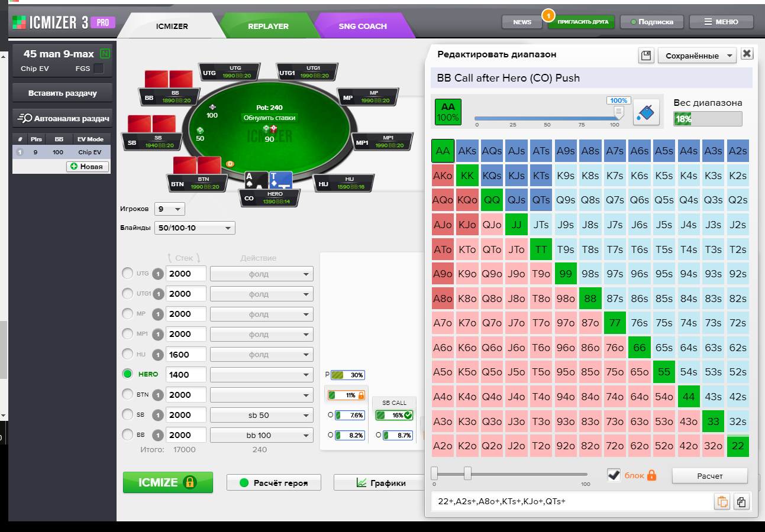Open the Сохранённые saved ranges dropdown

click(x=697, y=56)
